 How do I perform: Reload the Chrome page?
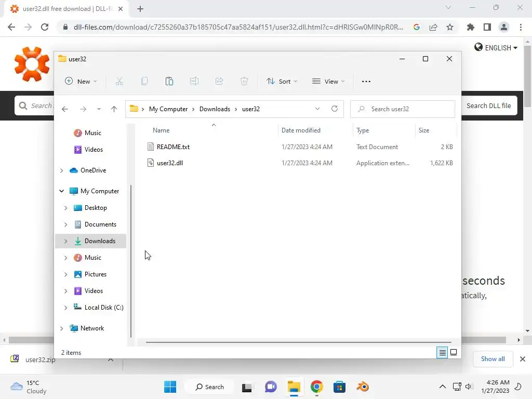pos(45,27)
